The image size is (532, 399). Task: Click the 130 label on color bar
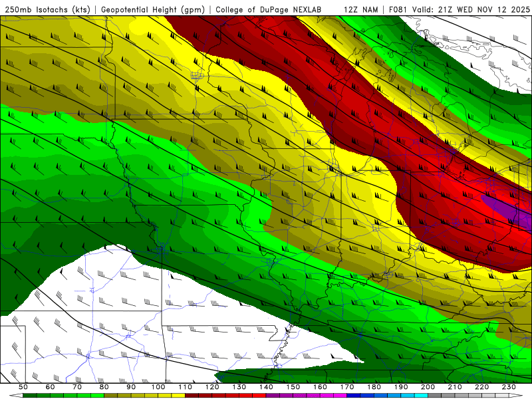point(239,387)
